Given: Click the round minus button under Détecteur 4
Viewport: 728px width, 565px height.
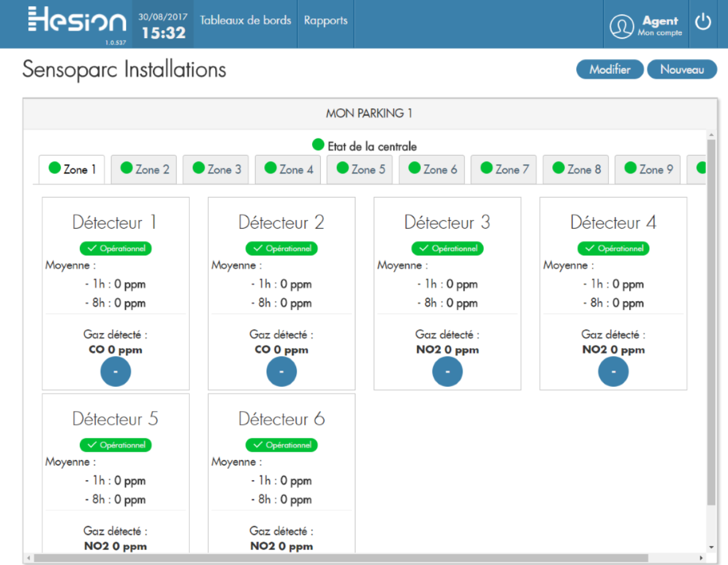Looking at the screenshot, I should tap(613, 372).
